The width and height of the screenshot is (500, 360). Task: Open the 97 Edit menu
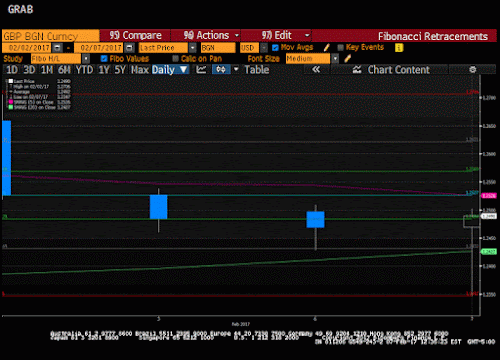tap(276, 35)
